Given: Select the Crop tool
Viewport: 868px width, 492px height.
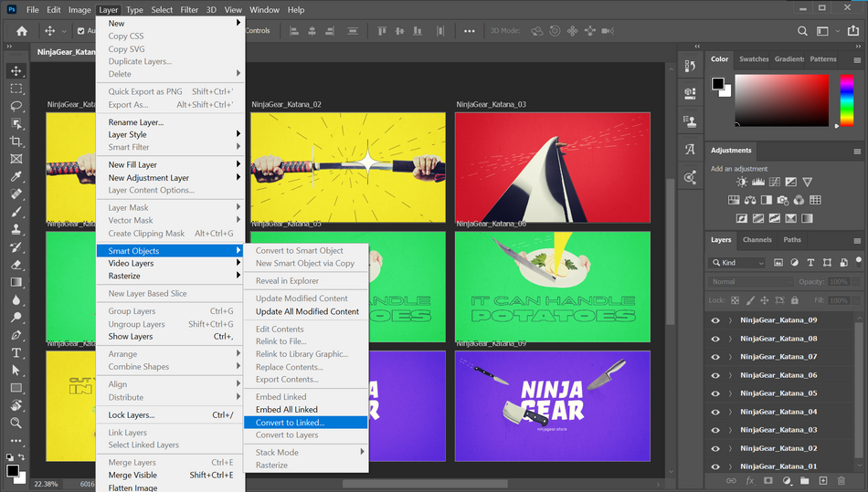Looking at the screenshot, I should [16, 141].
